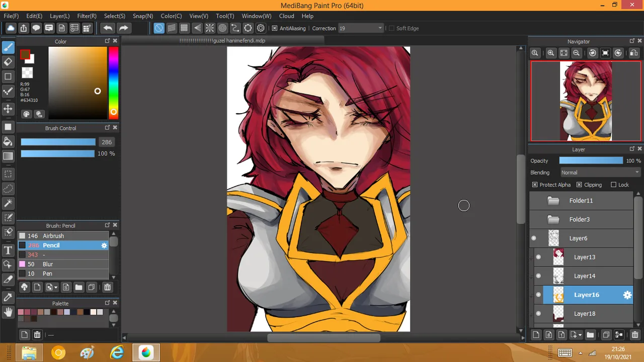Select the Move tool
The height and width of the screenshot is (362, 644).
[x=8, y=109]
